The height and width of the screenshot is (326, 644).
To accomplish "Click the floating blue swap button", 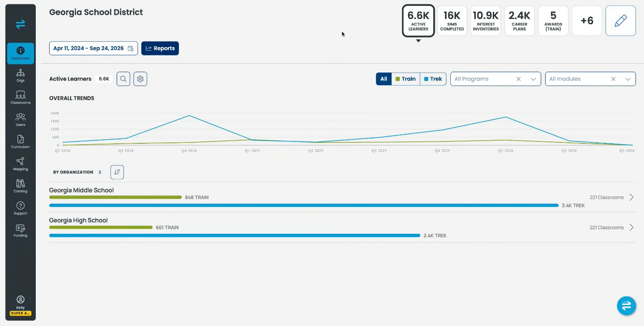I will [626, 305].
